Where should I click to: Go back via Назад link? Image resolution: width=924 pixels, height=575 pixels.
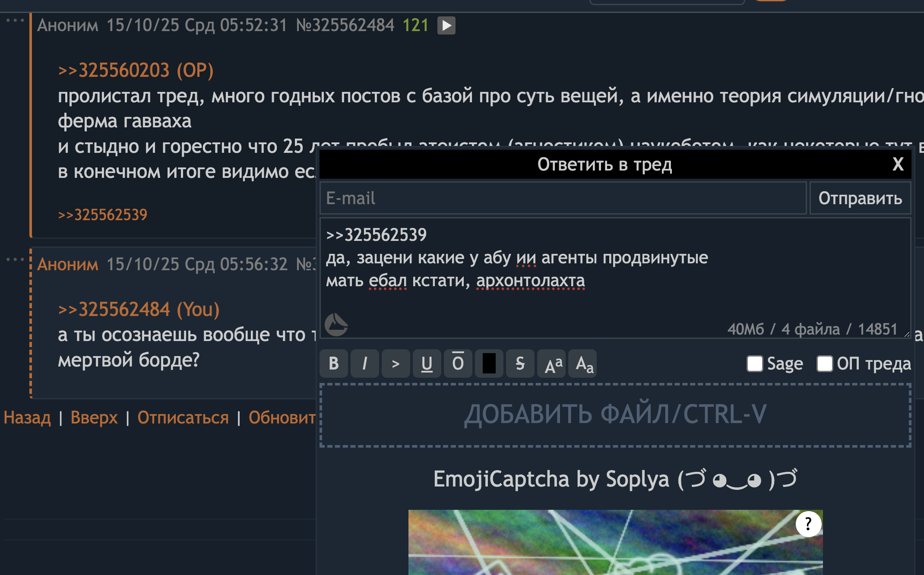(27, 417)
